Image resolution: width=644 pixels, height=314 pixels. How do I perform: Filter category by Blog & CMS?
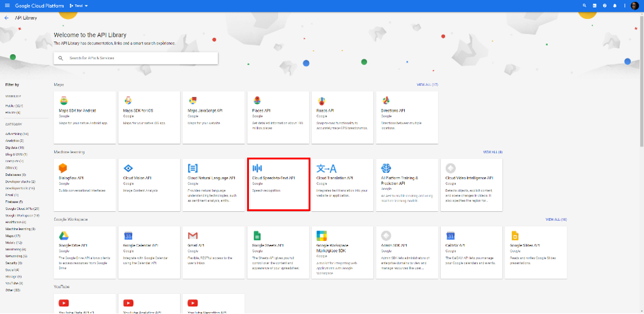pyautogui.click(x=16, y=155)
